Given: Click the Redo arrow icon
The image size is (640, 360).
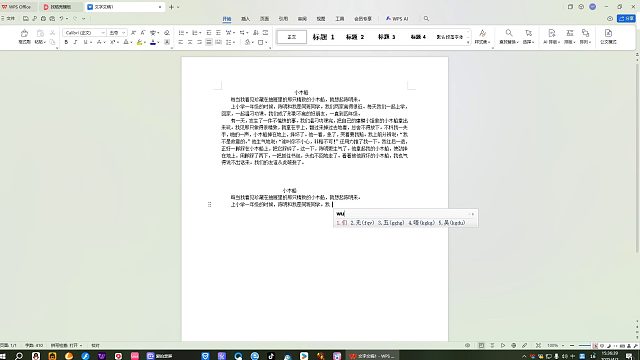Looking at the screenshot, I should click(x=75, y=19).
